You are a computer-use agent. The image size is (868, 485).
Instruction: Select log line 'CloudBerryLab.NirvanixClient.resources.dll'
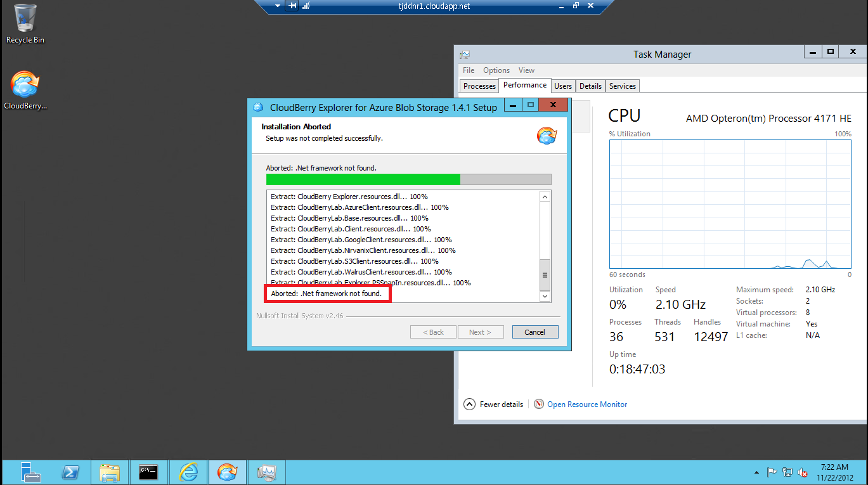pyautogui.click(x=363, y=250)
